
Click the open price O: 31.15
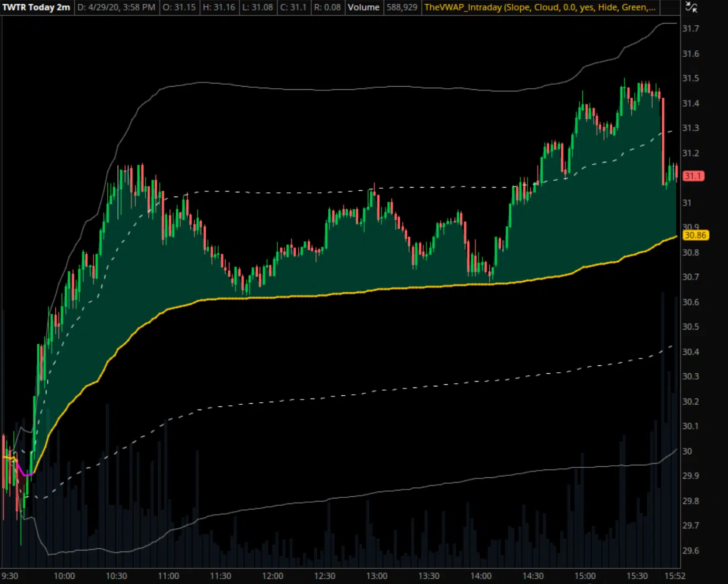coord(179,7)
